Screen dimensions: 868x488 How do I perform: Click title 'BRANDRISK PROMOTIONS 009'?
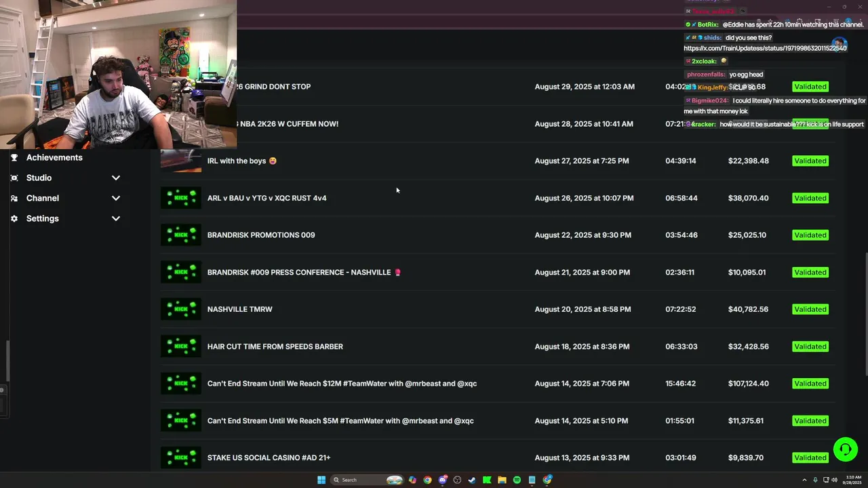pyautogui.click(x=261, y=235)
